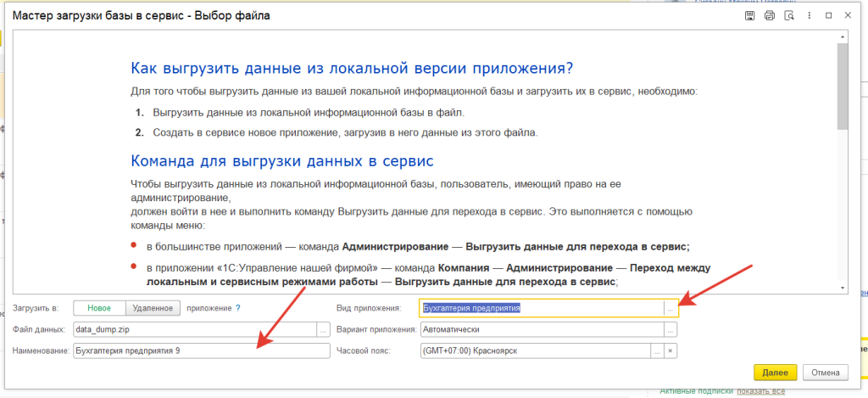Open the three-dots more menu in title bar
The height and width of the screenshot is (398, 868).
pos(809,15)
